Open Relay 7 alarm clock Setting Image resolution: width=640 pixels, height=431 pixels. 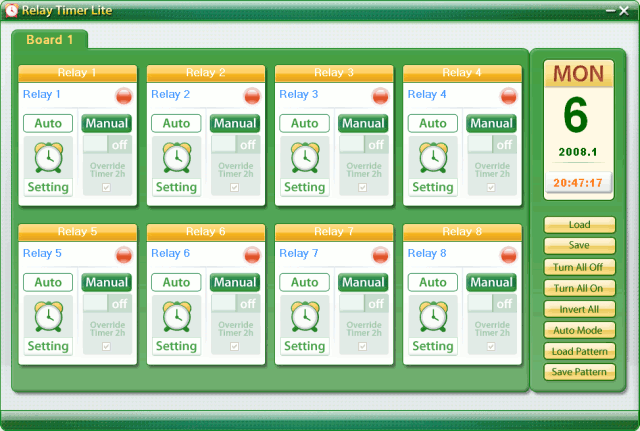(304, 326)
